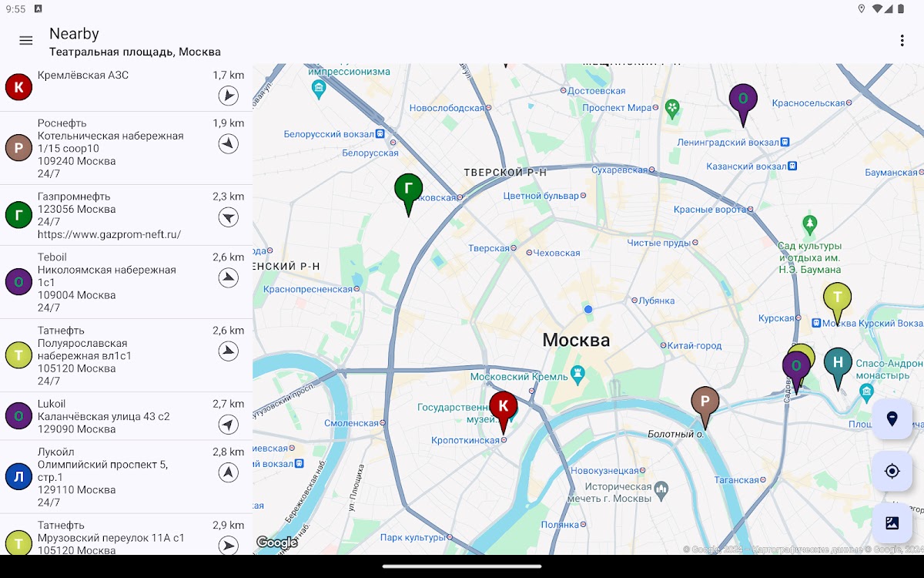924x578 pixels.
Task: Open the gazprom-neft.ru website link
Action: point(109,234)
